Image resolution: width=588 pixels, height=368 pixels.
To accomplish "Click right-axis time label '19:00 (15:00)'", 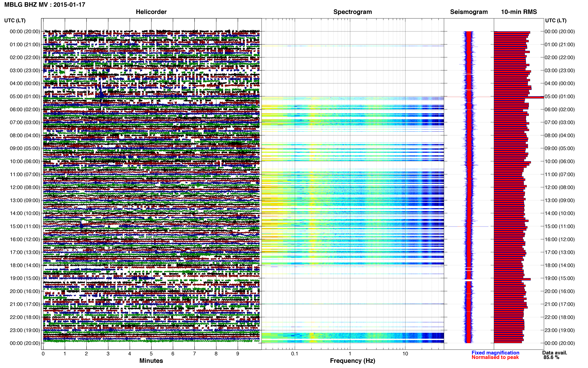I will tap(560, 278).
